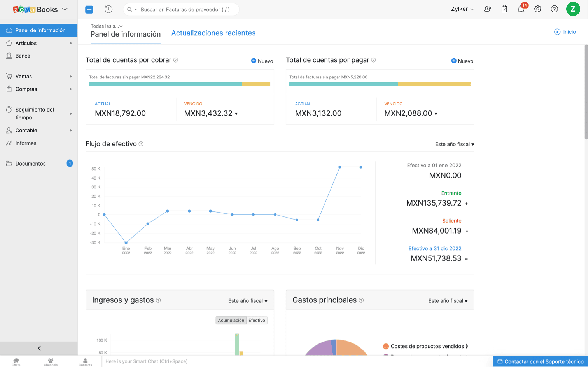Click the blue quick create plus icon

pyautogui.click(x=89, y=9)
